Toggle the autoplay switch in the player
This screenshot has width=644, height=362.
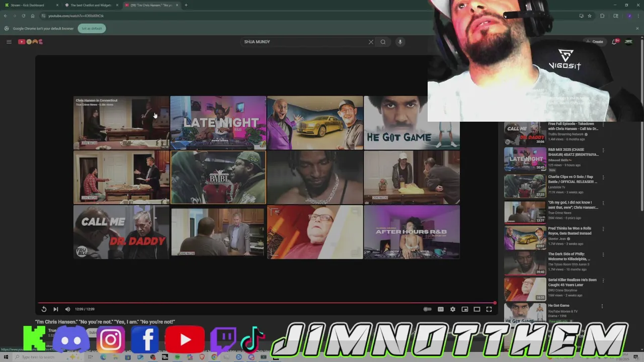427,309
